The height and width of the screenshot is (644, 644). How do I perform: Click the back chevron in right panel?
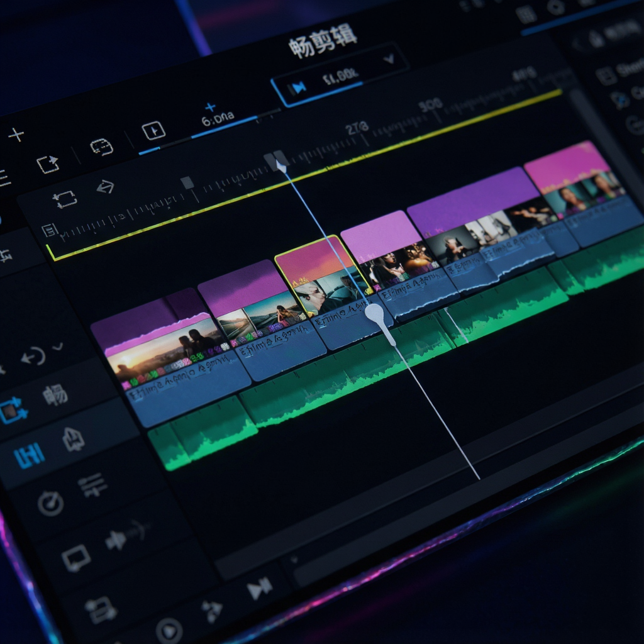point(577,43)
